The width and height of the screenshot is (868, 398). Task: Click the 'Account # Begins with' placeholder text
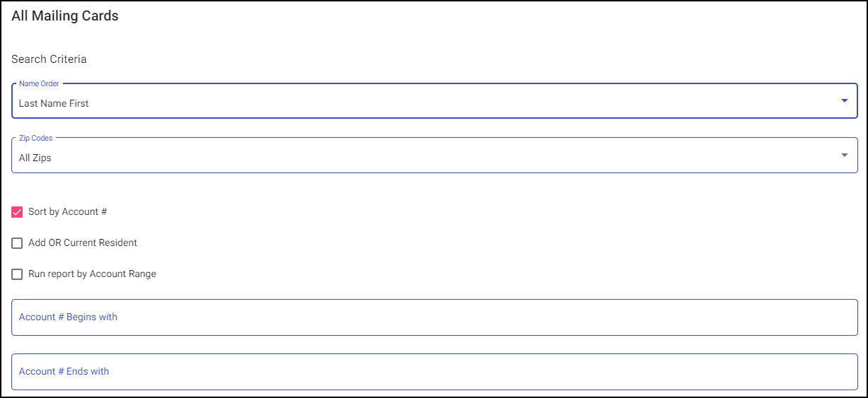pos(68,317)
